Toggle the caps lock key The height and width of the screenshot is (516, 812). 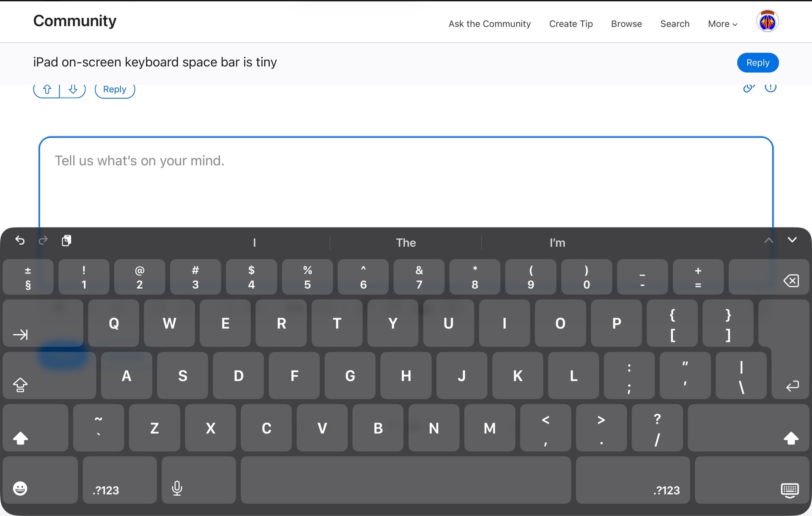pyautogui.click(x=49, y=376)
